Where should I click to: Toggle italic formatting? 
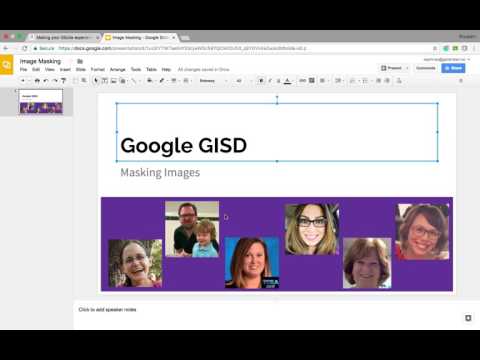pyautogui.click(x=270, y=81)
